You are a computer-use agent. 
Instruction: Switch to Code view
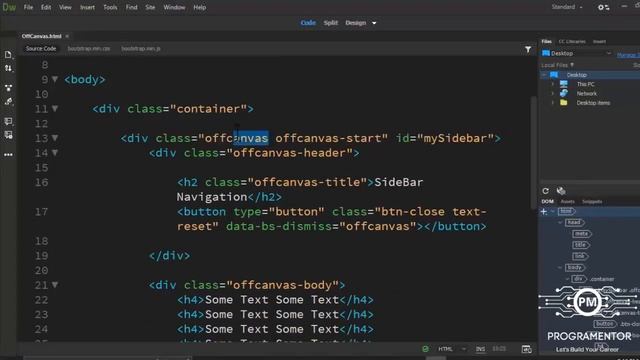[308, 23]
